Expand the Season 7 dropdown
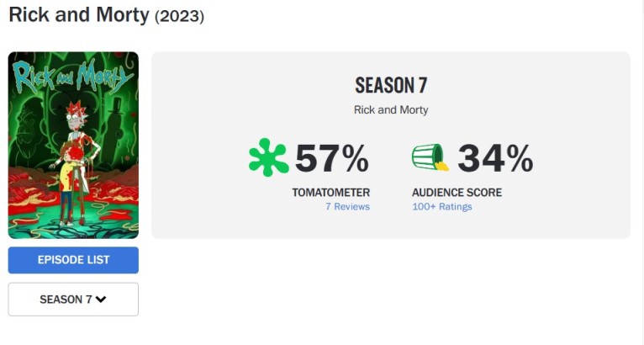The width and height of the screenshot is (644, 345). (x=73, y=300)
